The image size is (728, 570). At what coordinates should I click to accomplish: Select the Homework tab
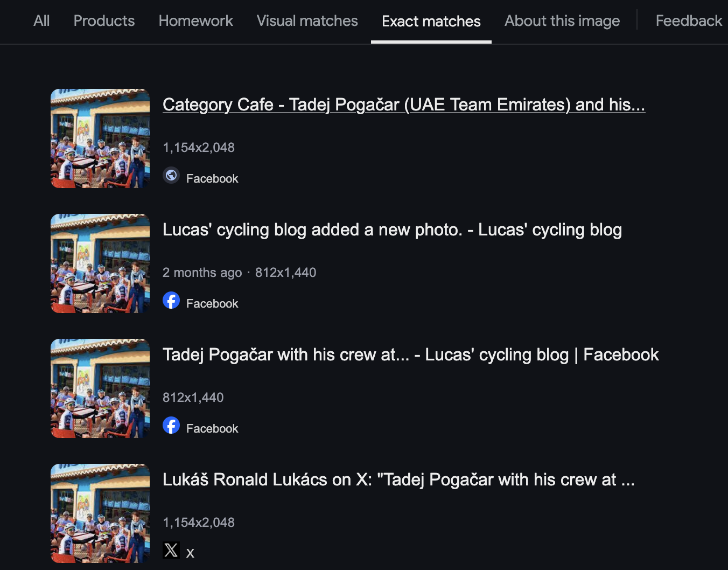point(195,21)
